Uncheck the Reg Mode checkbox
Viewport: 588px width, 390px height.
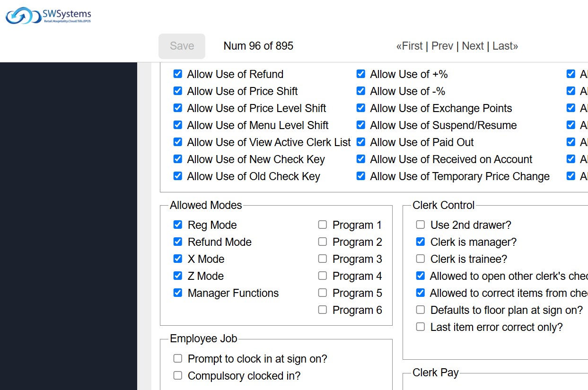coord(178,225)
